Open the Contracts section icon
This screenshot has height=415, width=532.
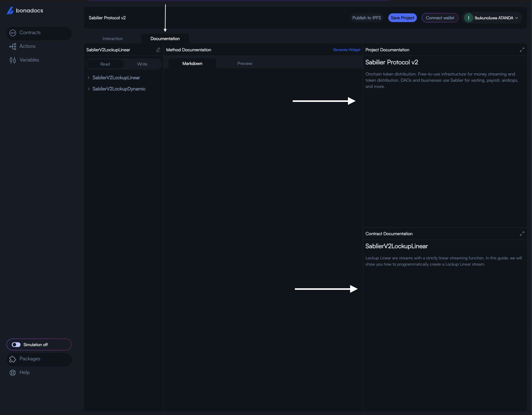click(x=13, y=33)
